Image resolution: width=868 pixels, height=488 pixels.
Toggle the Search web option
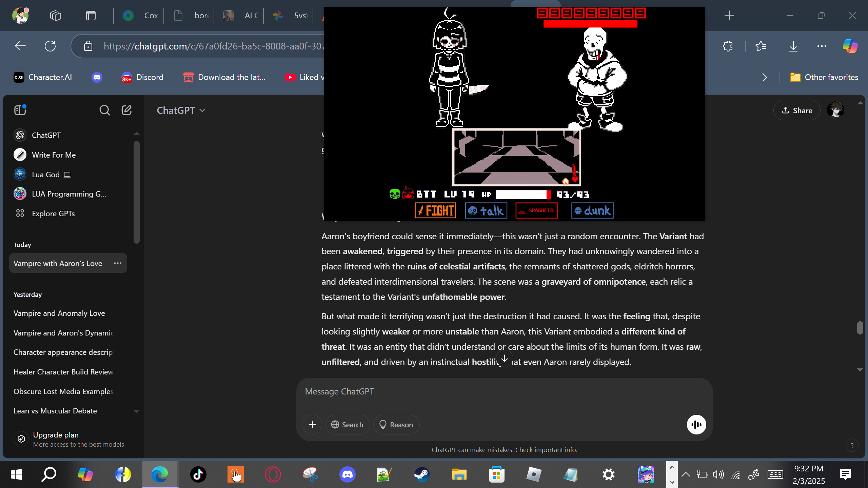pos(347,425)
